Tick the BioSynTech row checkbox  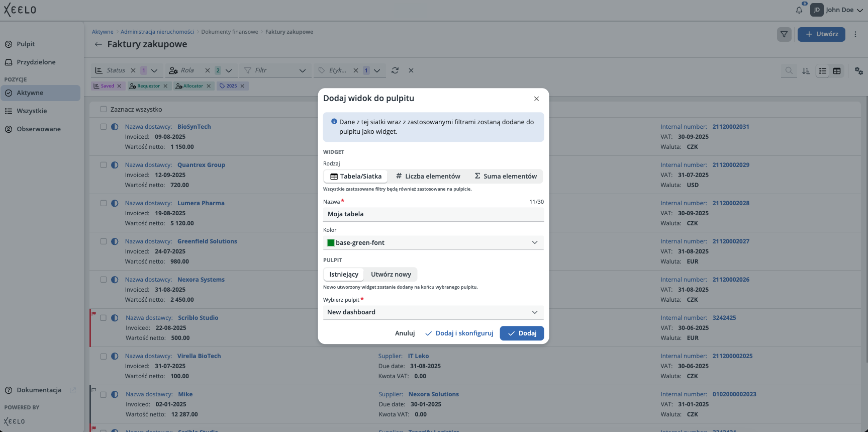(104, 127)
